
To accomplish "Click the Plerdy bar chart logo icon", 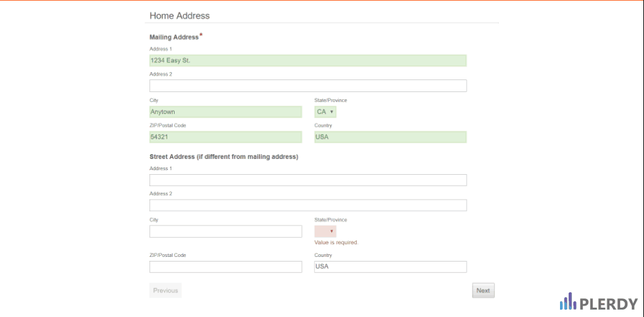I will click(569, 301).
